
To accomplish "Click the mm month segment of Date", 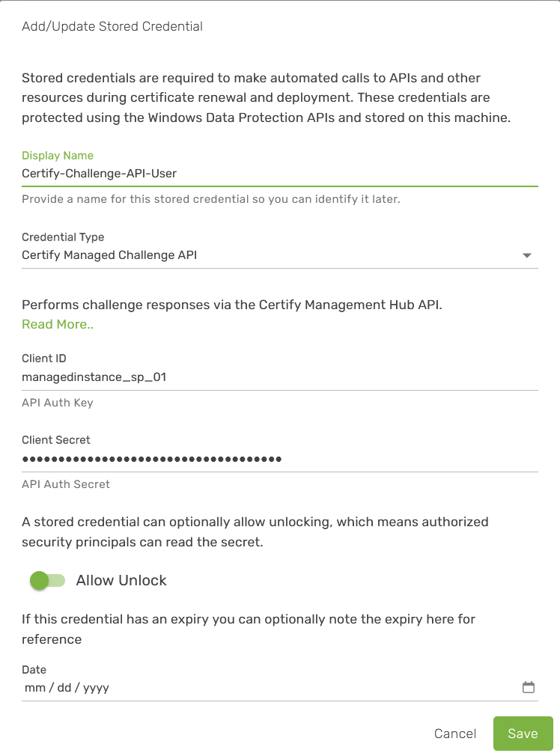I will coord(34,687).
